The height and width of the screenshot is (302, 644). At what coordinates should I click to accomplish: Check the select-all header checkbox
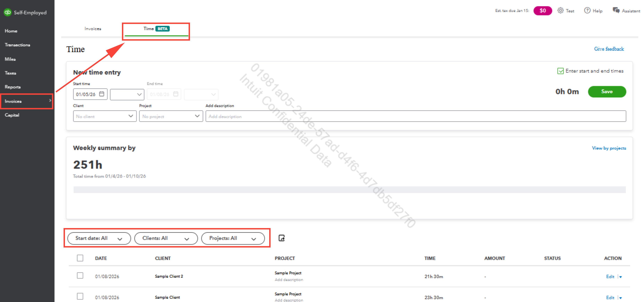(80, 258)
